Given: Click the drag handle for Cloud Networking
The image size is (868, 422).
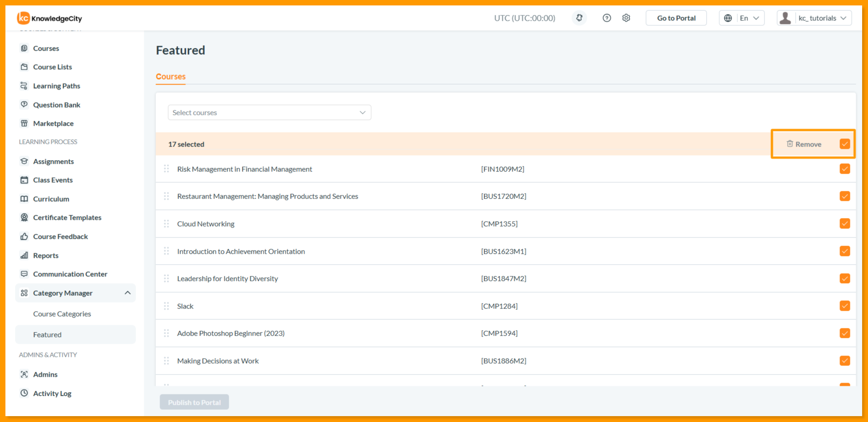Looking at the screenshot, I should tap(166, 223).
